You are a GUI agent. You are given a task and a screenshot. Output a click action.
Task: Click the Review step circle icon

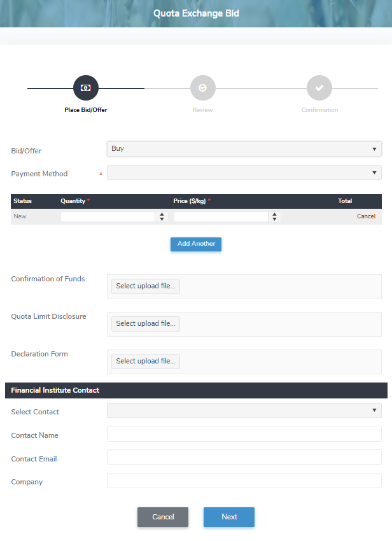pos(202,88)
